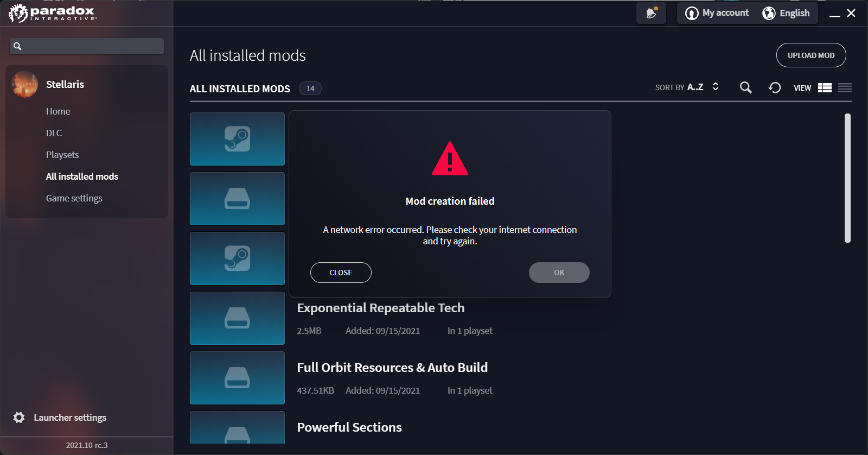868x455 pixels.
Task: Open Game settings
Action: 74,198
